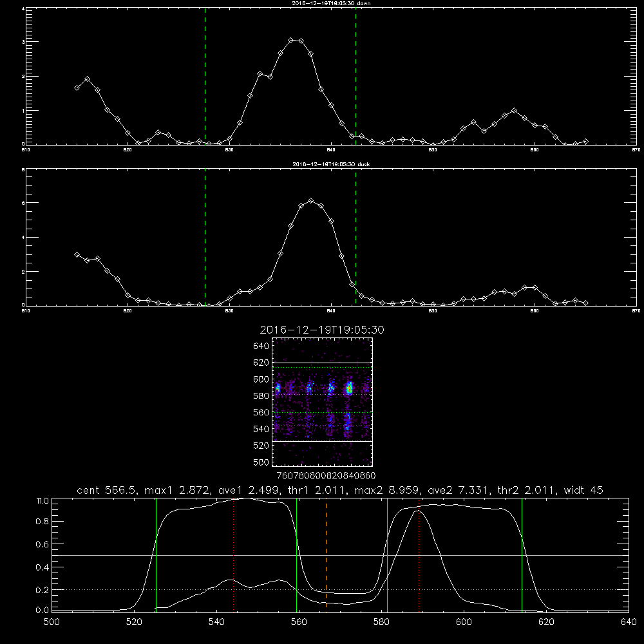
Task: Click the colored spectral image thumbnail
Action: [x=322, y=402]
